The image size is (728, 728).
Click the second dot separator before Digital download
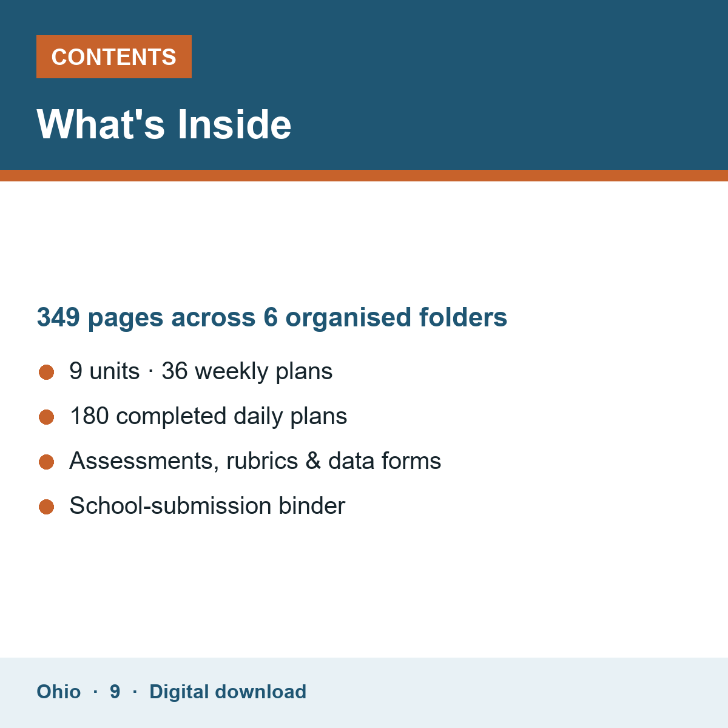(x=135, y=692)
